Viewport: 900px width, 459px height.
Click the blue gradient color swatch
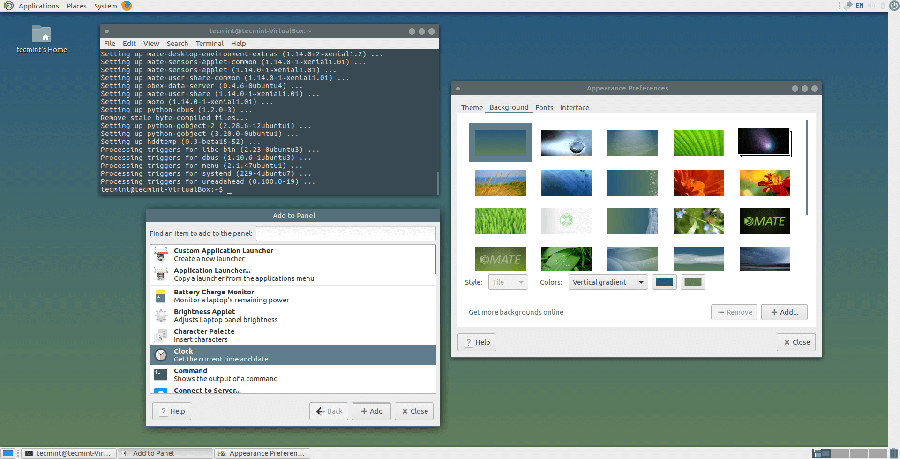pyautogui.click(x=664, y=283)
